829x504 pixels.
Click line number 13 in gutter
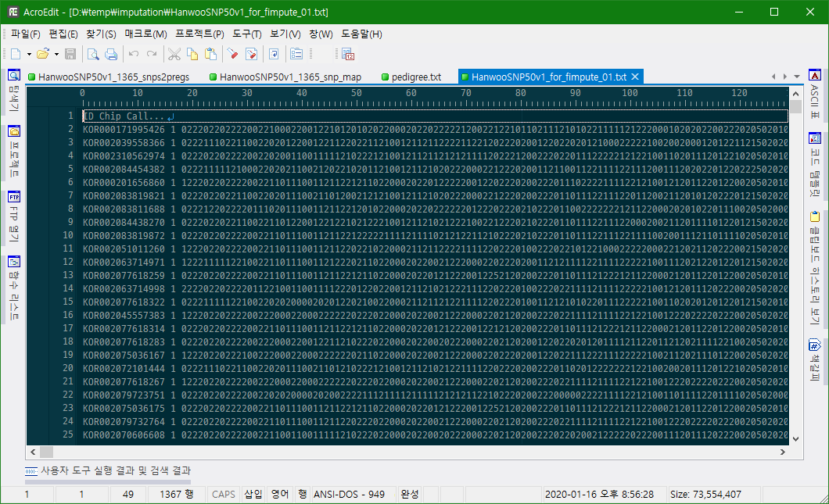68,275
